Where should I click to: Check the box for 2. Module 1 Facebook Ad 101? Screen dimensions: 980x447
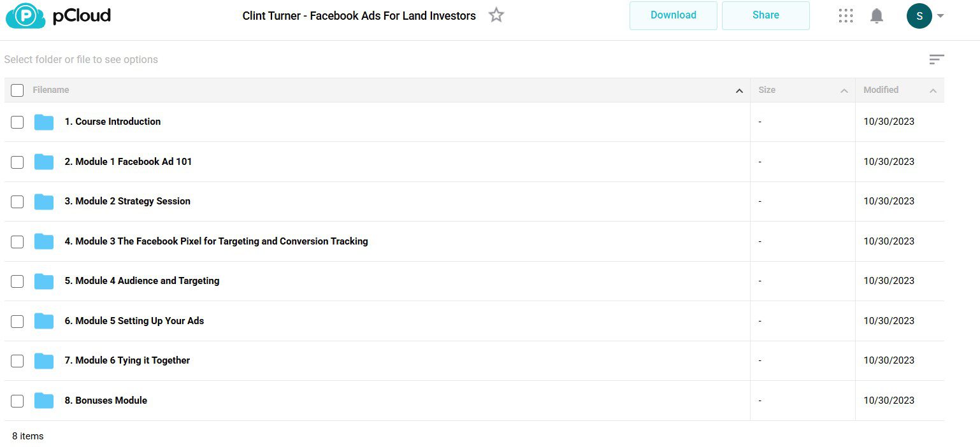tap(17, 162)
